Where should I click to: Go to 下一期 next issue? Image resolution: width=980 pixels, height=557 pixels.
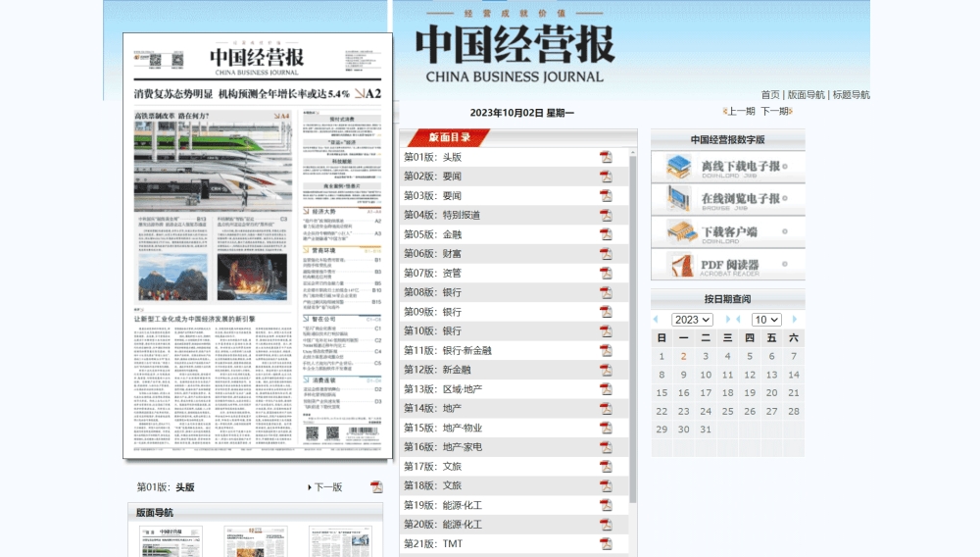[776, 111]
